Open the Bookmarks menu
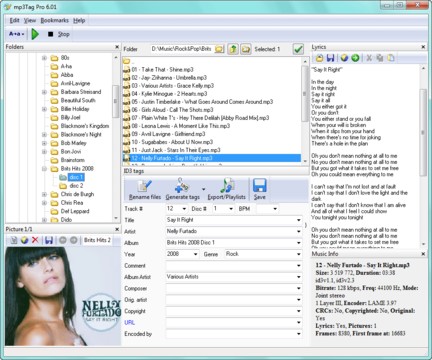The height and width of the screenshot is (360, 432). point(54,20)
